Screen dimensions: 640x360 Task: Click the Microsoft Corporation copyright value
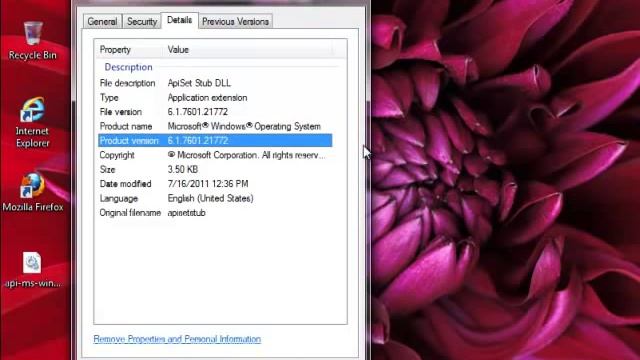tap(247, 155)
